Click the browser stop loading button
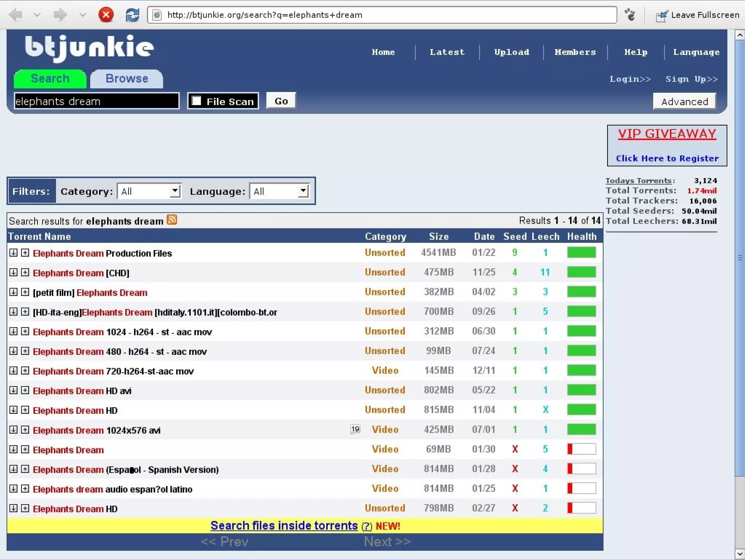This screenshot has width=745, height=560. pos(106,15)
